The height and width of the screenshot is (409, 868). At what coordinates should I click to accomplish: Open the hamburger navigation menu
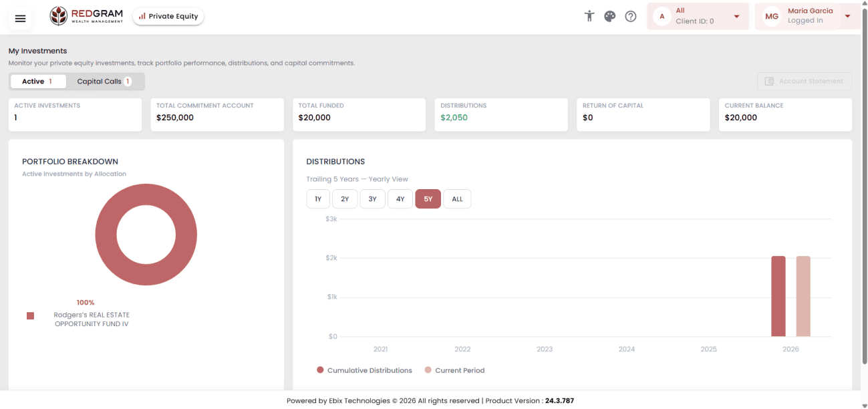(20, 18)
